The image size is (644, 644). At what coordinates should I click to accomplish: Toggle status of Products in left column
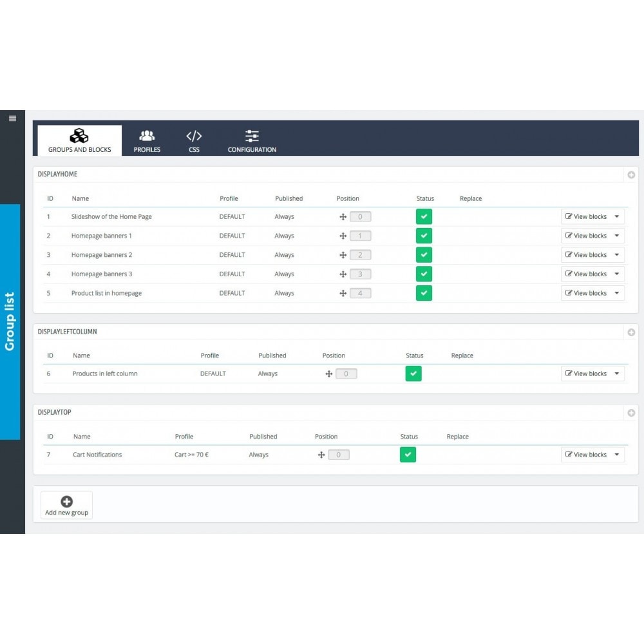[413, 374]
